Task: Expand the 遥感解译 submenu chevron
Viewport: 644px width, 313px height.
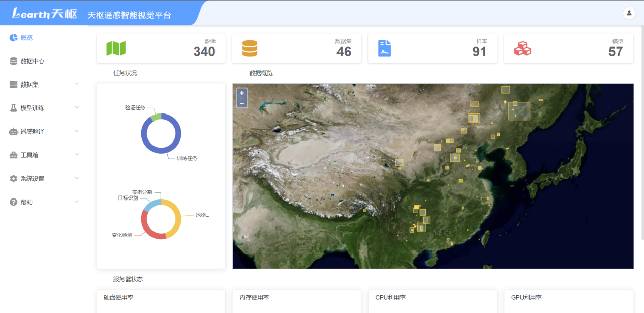Action: click(x=77, y=131)
